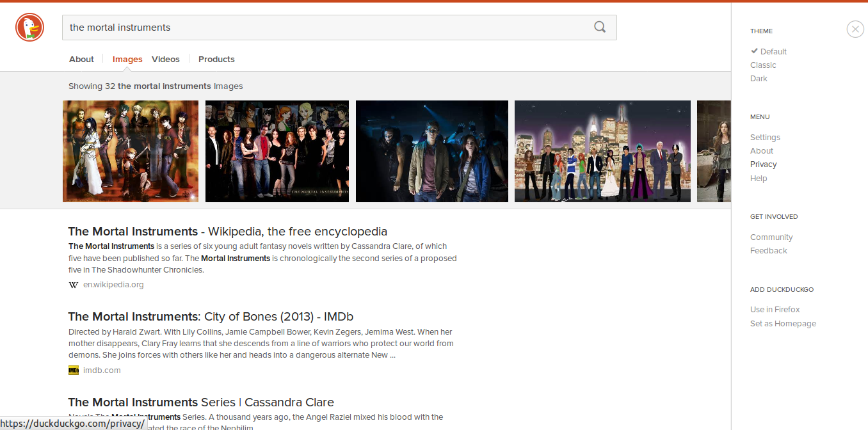The image size is (868, 430).
Task: Click the imdb.com domain link
Action: (102, 370)
